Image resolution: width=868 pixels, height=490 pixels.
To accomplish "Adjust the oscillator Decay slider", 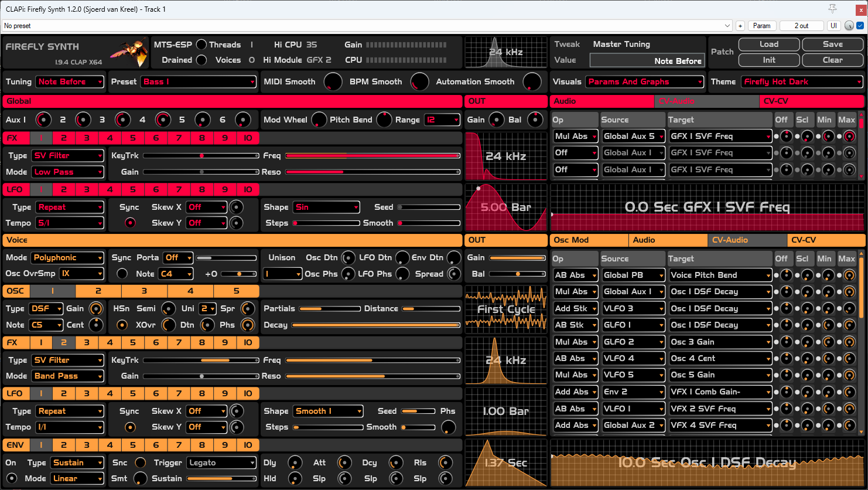I will [376, 325].
